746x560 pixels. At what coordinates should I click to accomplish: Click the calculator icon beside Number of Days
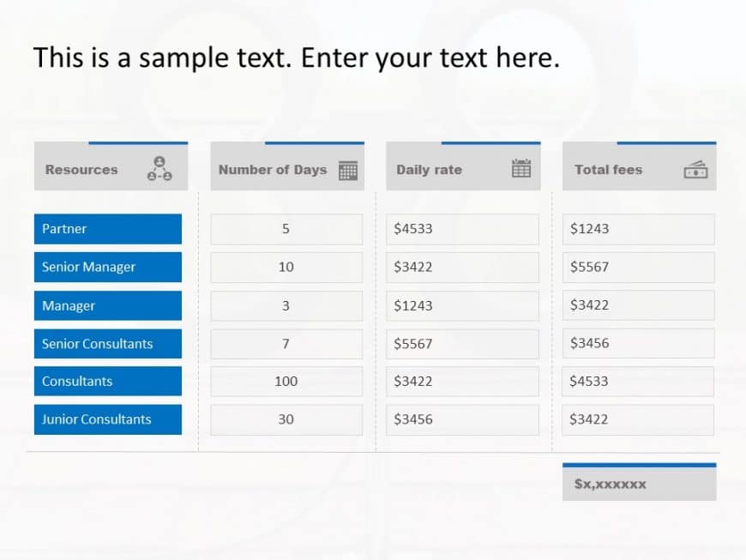(x=347, y=170)
